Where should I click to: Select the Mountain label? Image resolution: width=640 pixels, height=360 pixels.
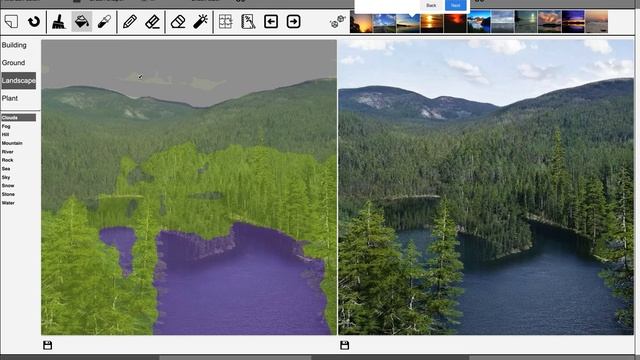click(12, 143)
